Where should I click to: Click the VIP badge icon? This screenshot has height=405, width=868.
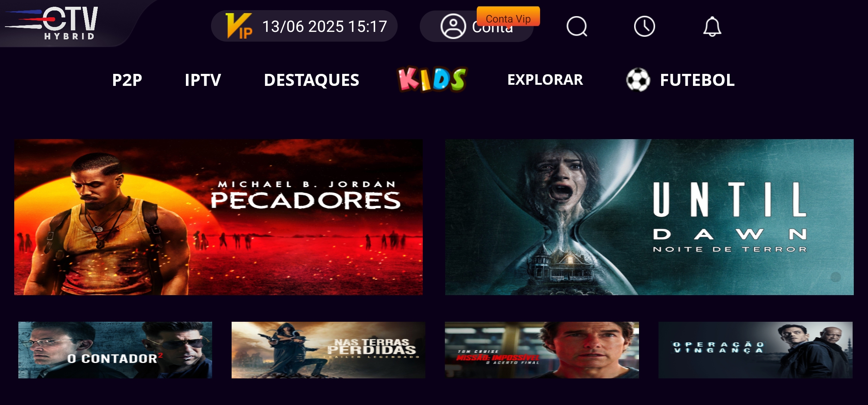(x=239, y=26)
